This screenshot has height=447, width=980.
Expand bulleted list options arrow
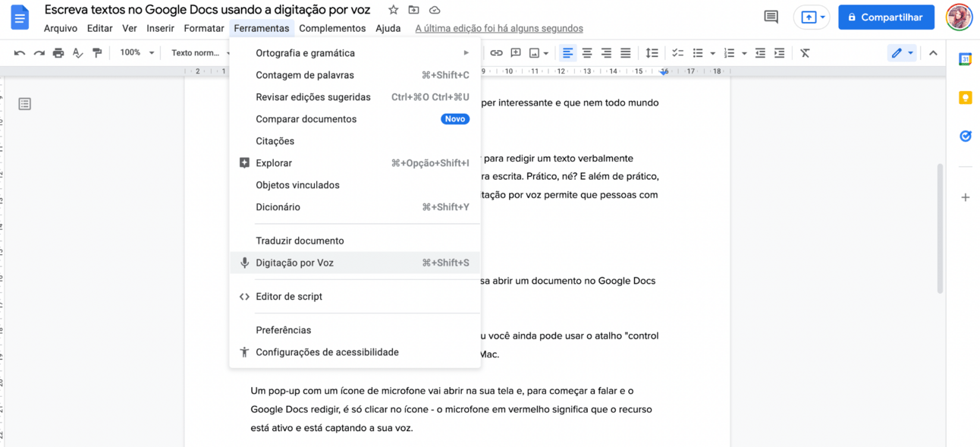point(712,53)
